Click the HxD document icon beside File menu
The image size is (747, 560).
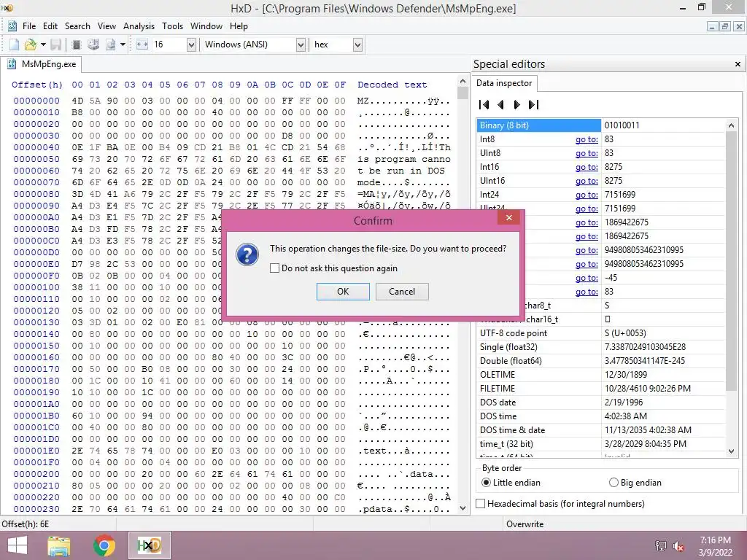pyautogui.click(x=12, y=26)
